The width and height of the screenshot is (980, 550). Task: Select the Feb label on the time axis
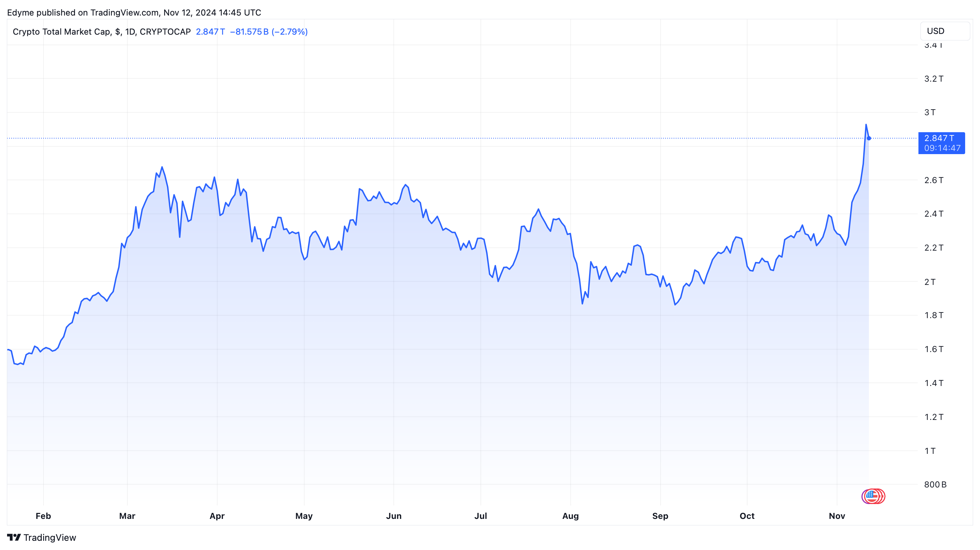pyautogui.click(x=44, y=516)
